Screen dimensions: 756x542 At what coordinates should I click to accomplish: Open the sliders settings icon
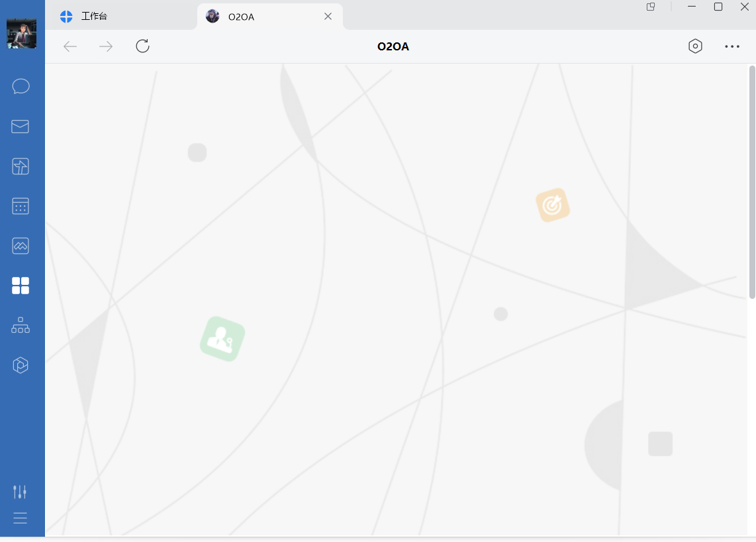click(x=20, y=492)
